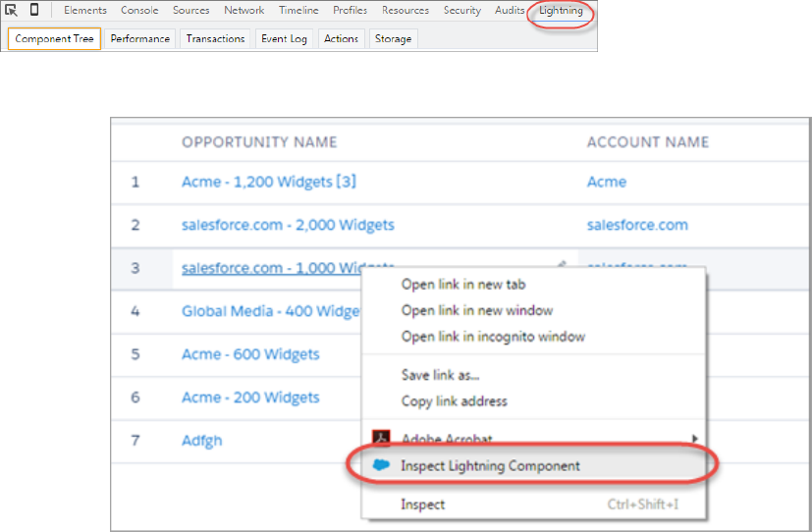Image resolution: width=812 pixels, height=532 pixels.
Task: Switch to the Profiles tab
Action: coord(351,11)
